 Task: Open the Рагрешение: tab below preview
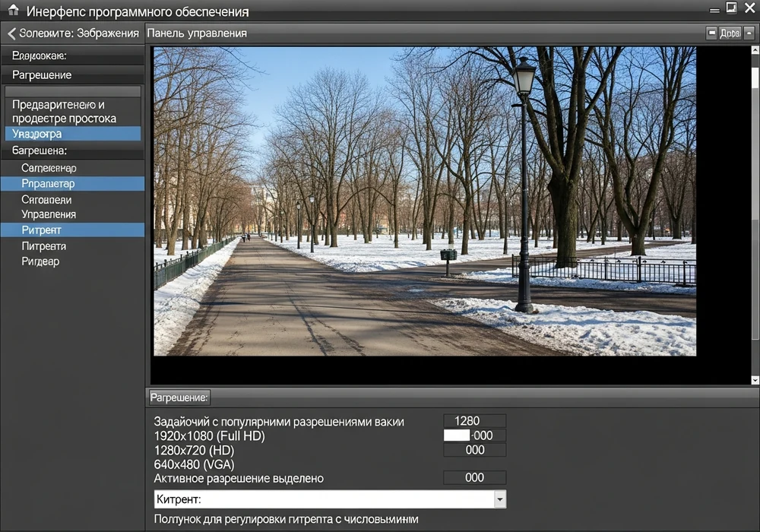(179, 397)
